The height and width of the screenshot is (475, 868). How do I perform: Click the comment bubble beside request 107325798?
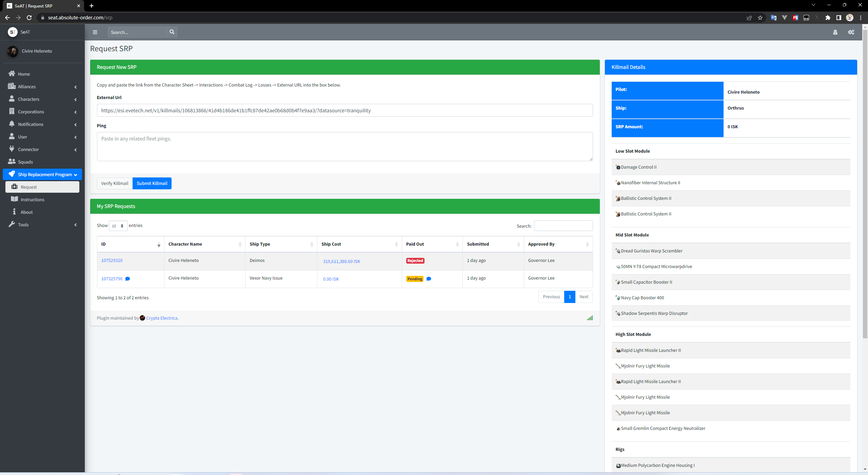tap(127, 279)
